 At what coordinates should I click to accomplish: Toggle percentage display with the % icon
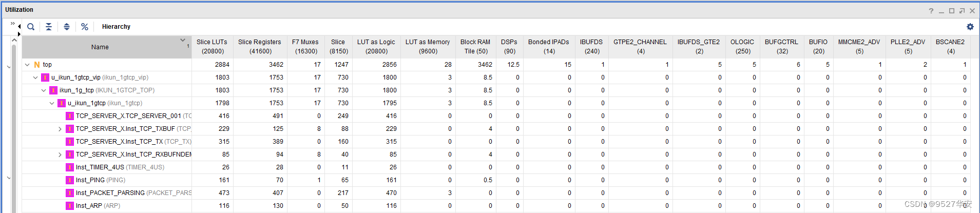click(x=85, y=27)
